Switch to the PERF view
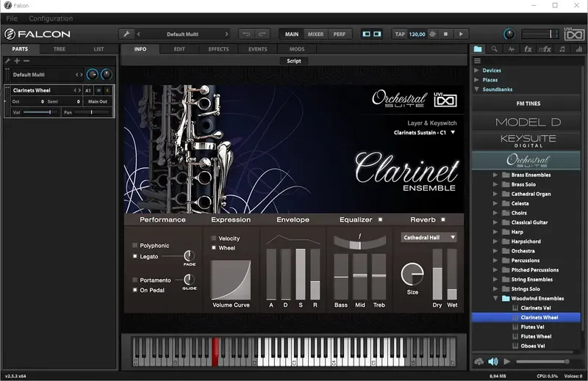The width and height of the screenshot is (588, 381). coord(340,34)
